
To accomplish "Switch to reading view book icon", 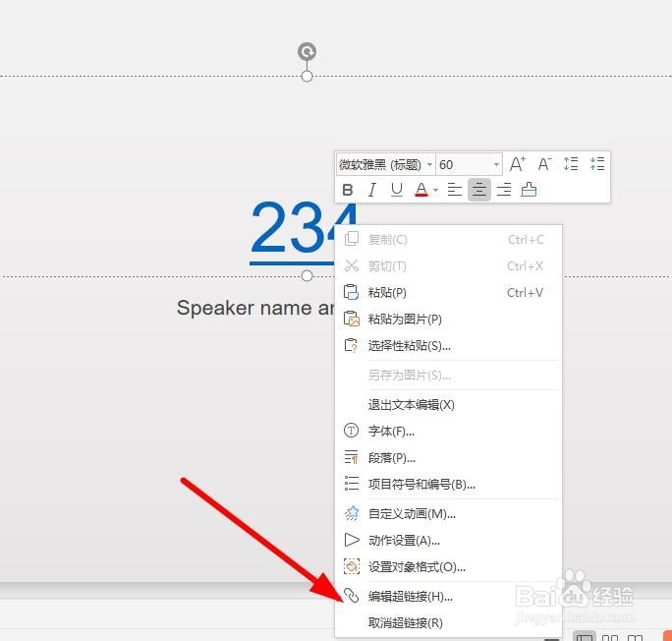I will (x=635, y=638).
